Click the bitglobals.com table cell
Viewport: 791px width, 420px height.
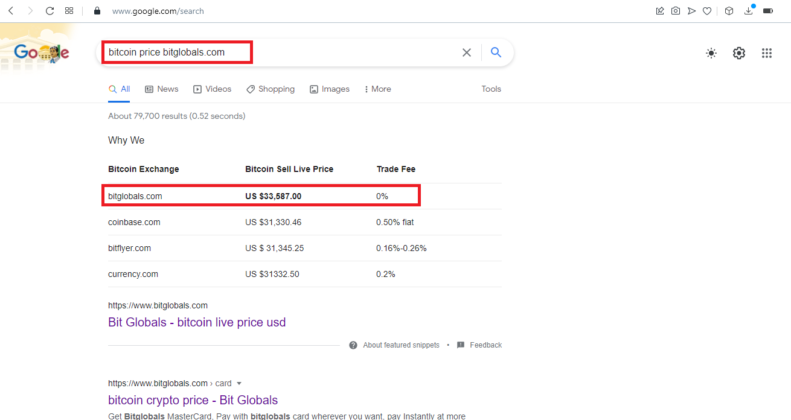click(135, 196)
